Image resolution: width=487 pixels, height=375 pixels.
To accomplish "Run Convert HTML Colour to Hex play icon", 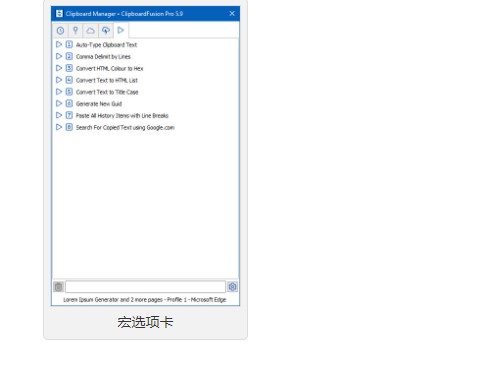I will 59,68.
